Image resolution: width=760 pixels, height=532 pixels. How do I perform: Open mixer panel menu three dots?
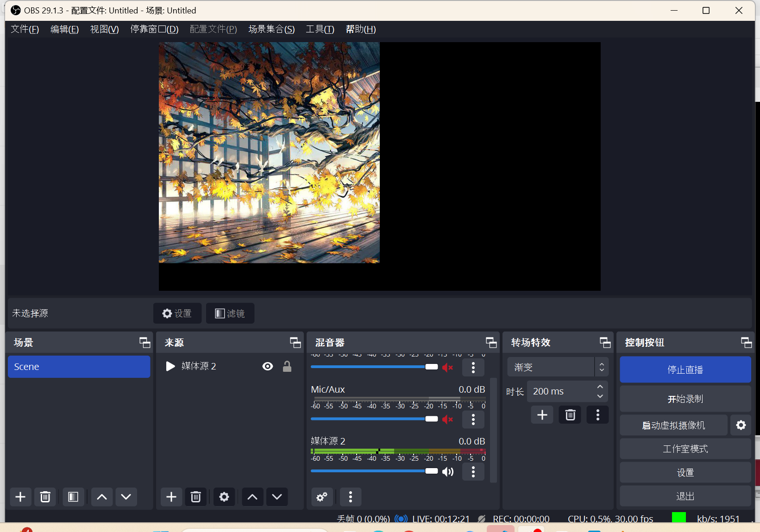351,497
